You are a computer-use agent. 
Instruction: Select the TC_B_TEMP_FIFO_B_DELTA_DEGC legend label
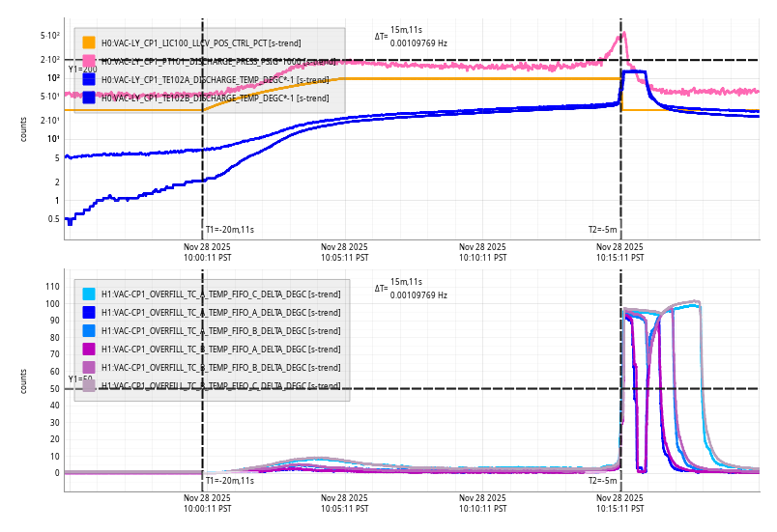(220, 368)
